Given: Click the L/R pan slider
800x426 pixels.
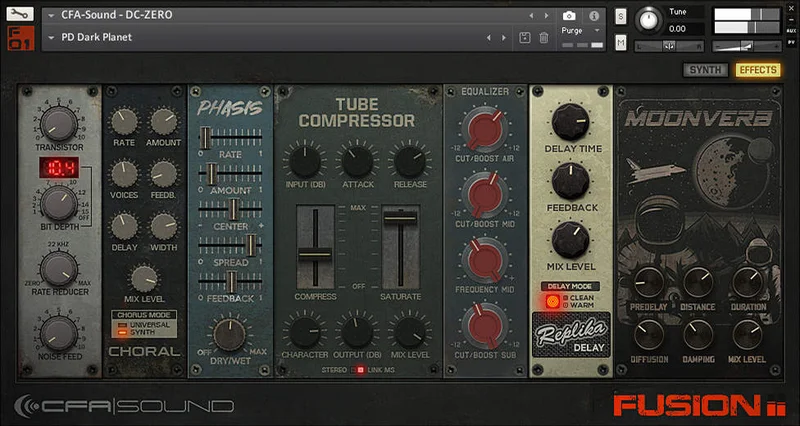Looking at the screenshot, I should (x=669, y=46).
